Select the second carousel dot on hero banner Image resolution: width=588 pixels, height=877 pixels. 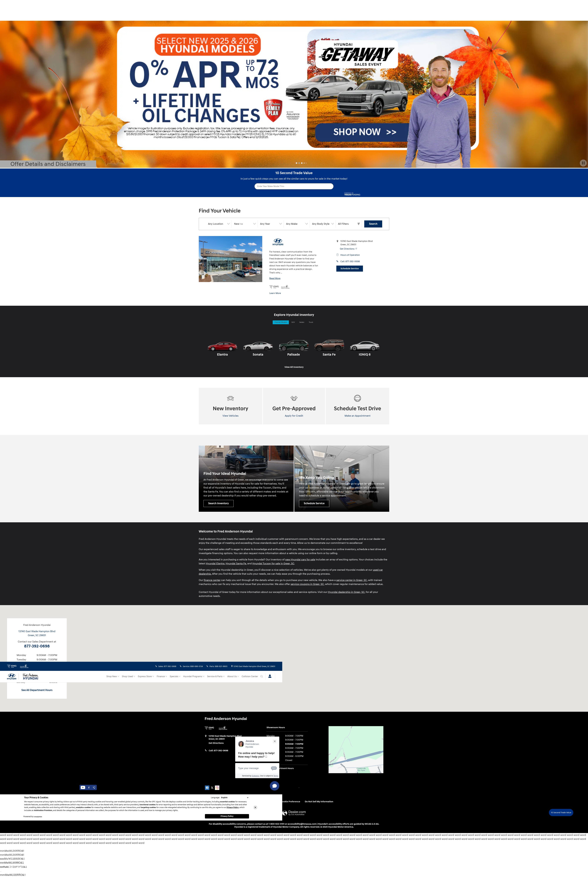tap(299, 163)
